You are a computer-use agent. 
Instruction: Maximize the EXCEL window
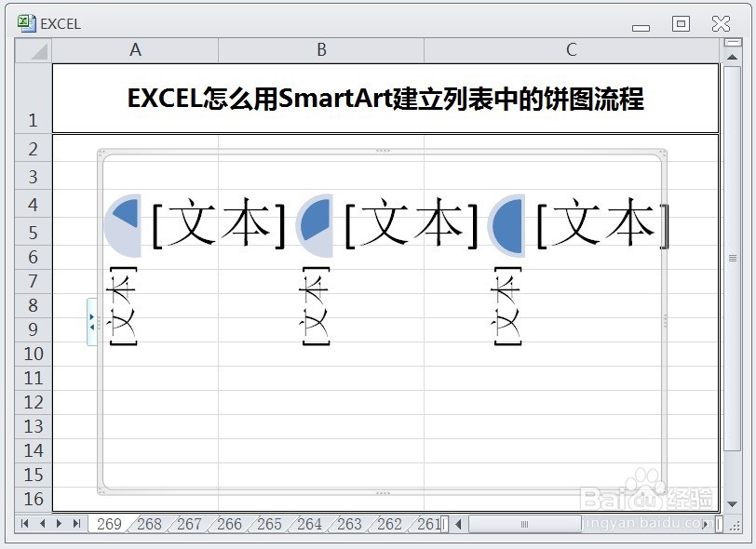pos(681,23)
